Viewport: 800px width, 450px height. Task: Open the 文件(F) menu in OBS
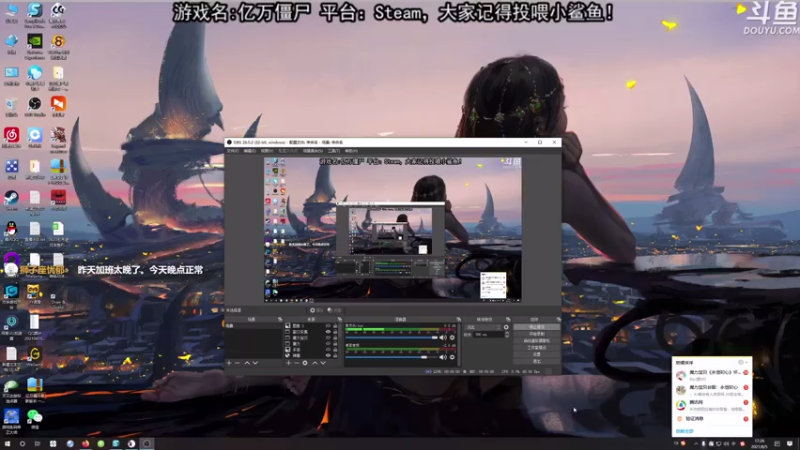pyautogui.click(x=233, y=151)
